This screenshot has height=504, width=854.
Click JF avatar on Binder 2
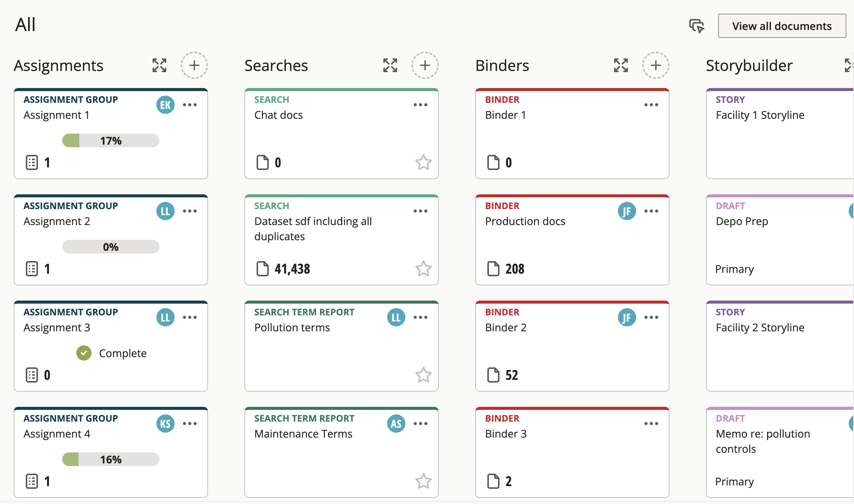(627, 317)
